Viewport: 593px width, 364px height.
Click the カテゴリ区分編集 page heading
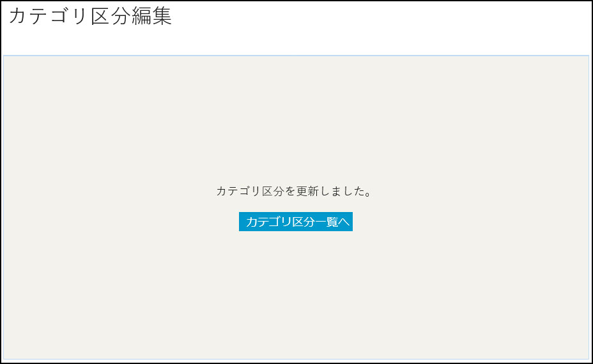[90, 16]
